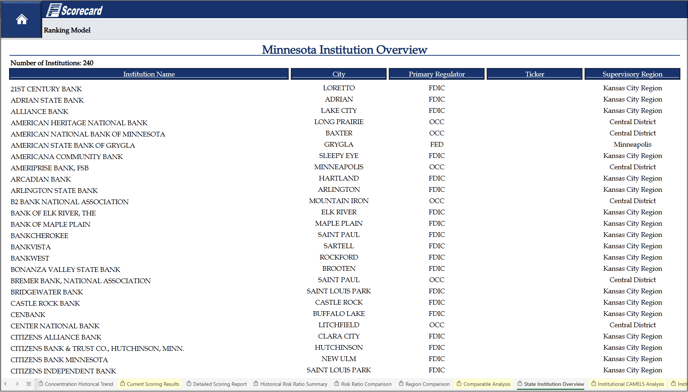Select CENBANK institution cell
Image resolution: width=688 pixels, height=392 pixels.
[28, 315]
